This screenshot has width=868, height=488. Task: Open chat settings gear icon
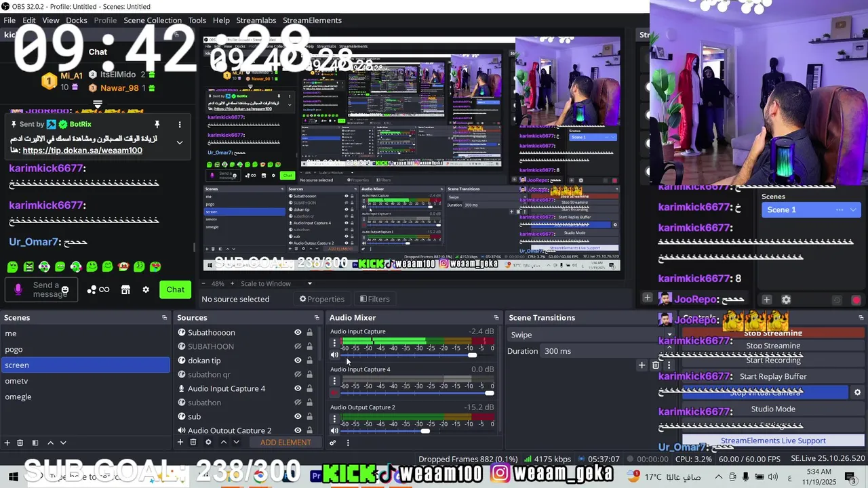tap(145, 289)
